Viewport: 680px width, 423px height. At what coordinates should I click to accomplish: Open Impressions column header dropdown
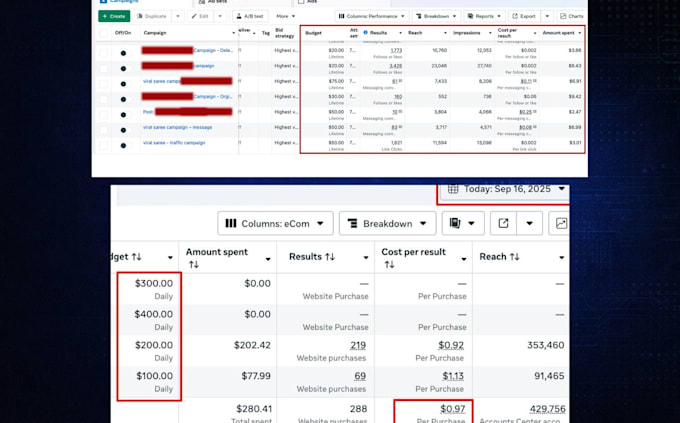point(490,33)
